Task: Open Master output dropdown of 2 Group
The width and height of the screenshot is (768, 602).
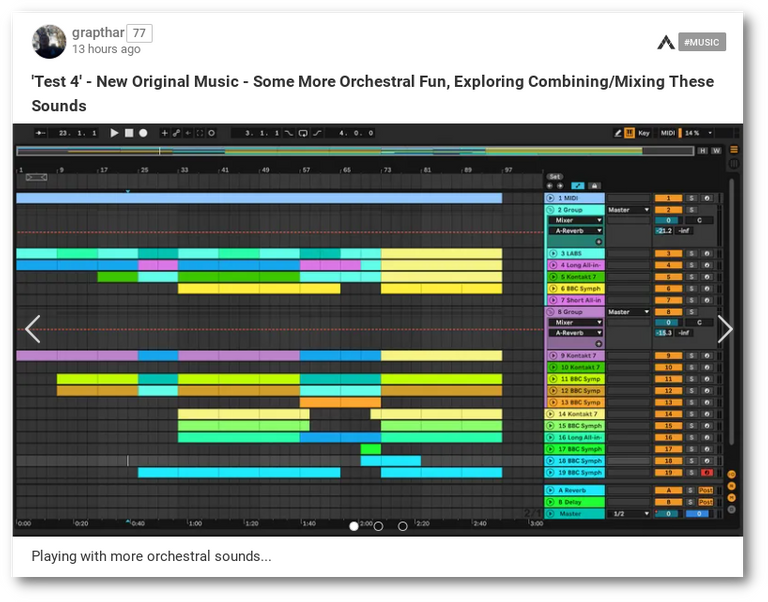Action: click(x=628, y=210)
